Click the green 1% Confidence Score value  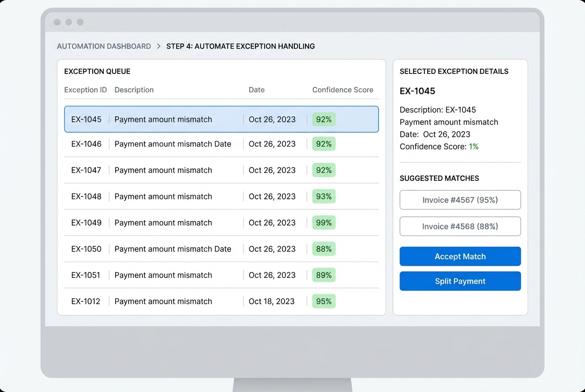pos(474,147)
